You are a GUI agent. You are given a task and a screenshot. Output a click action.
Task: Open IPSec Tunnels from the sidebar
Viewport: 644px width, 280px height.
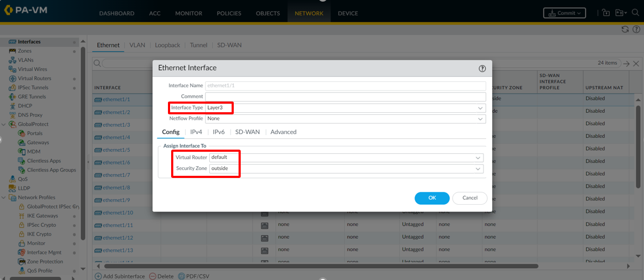click(33, 88)
